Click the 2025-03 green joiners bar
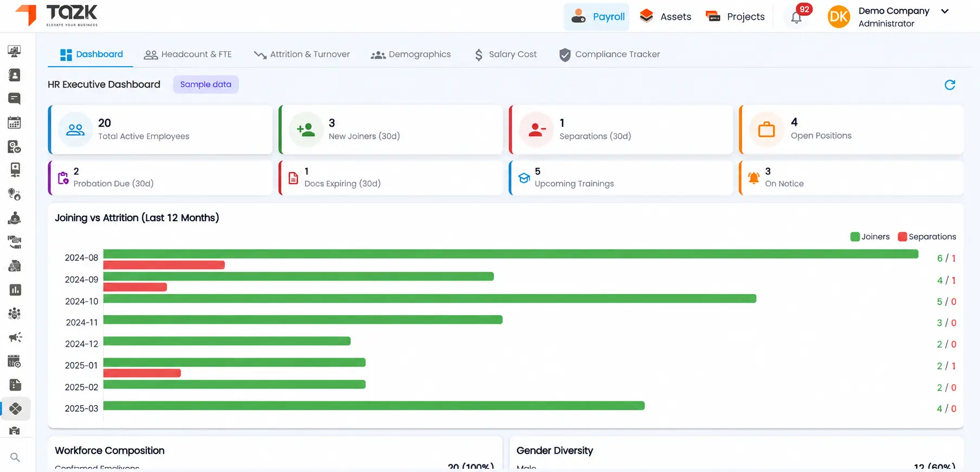Viewport: 980px width, 472px height. pyautogui.click(x=374, y=406)
